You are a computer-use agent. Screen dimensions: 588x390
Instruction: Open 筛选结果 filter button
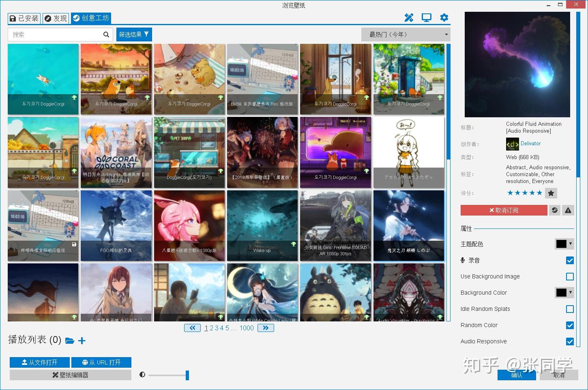[134, 34]
